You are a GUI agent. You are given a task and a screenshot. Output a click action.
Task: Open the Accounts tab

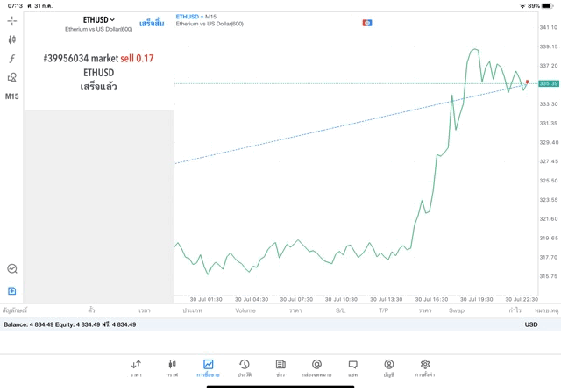388,367
